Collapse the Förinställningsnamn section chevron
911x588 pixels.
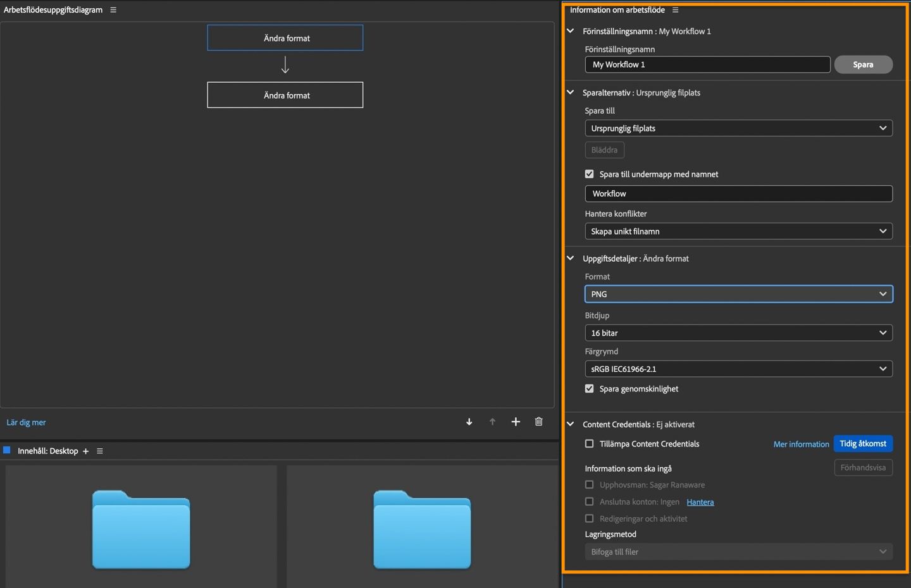[570, 31]
